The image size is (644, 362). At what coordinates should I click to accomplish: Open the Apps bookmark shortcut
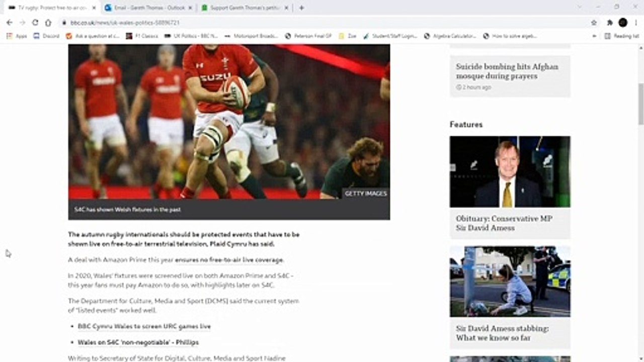[x=17, y=36]
